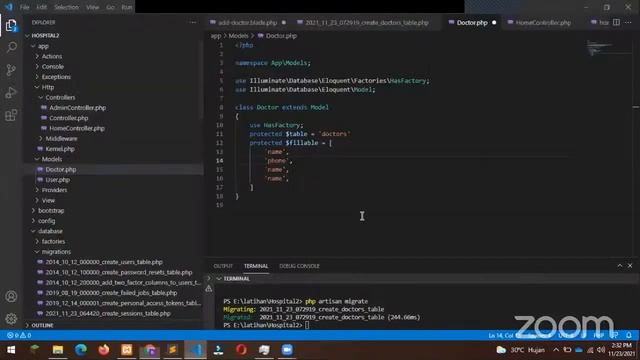The height and width of the screenshot is (360, 640).
Task: Switch to OUTPUT panel tab
Action: pos(223,266)
